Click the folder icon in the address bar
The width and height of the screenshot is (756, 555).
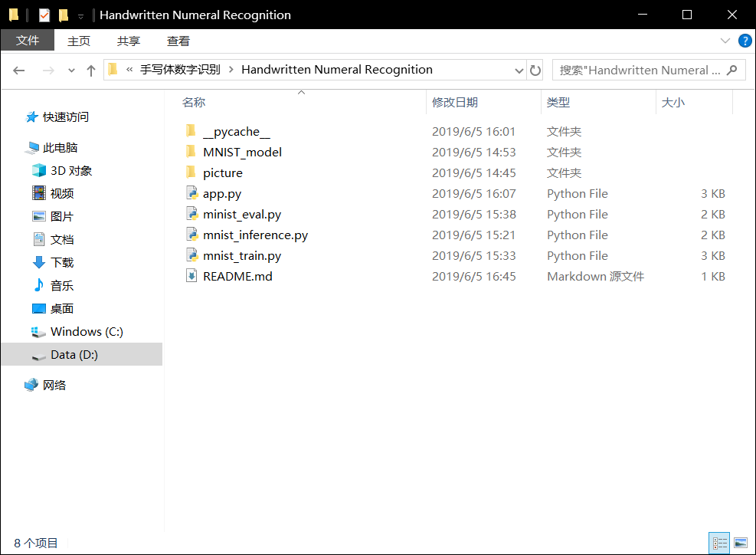point(113,69)
